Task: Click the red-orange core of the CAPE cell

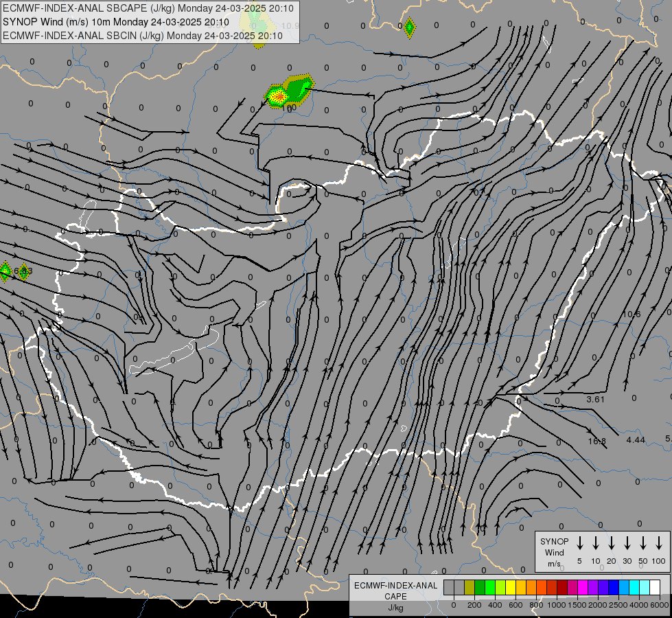Action: pos(279,98)
